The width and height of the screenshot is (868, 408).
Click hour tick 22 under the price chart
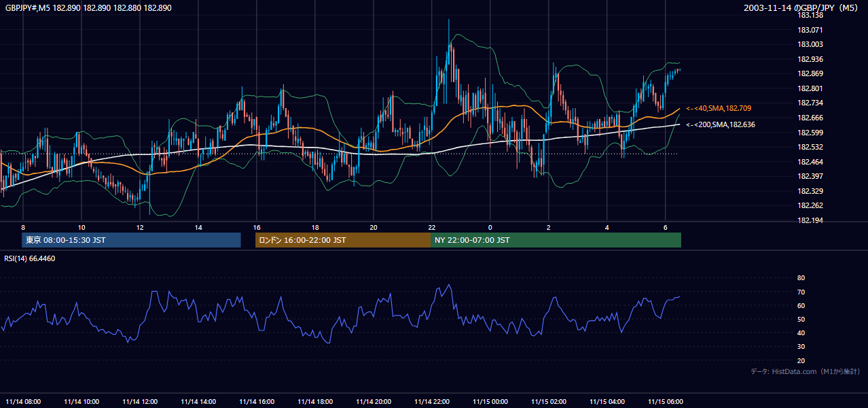432,227
